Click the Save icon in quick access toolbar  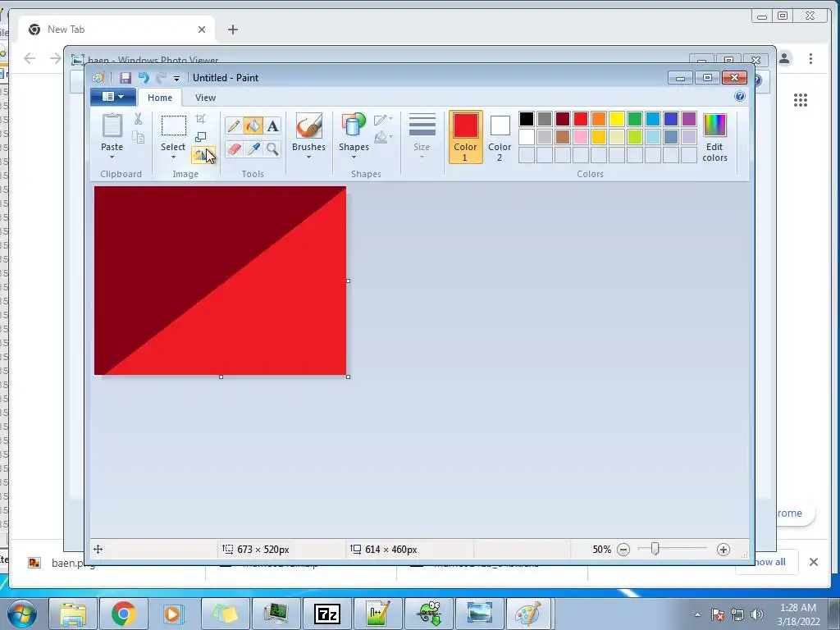[x=125, y=78]
